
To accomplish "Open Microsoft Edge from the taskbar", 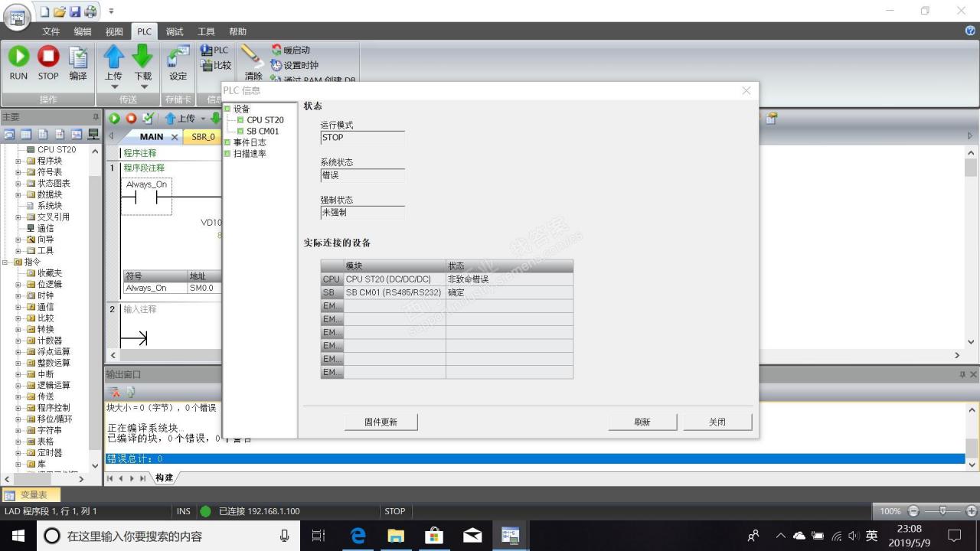I will coord(358,536).
